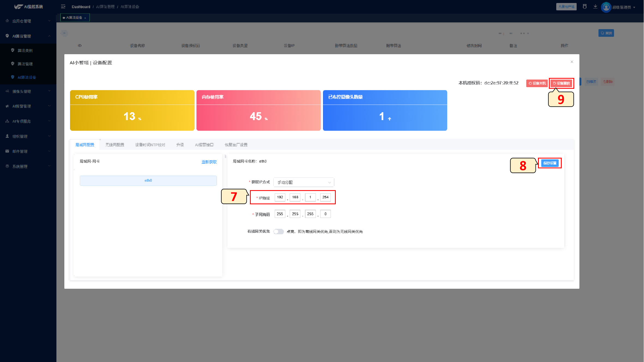644x362 pixels.
Task: Click the medal icon in top bar
Action: pos(585,7)
